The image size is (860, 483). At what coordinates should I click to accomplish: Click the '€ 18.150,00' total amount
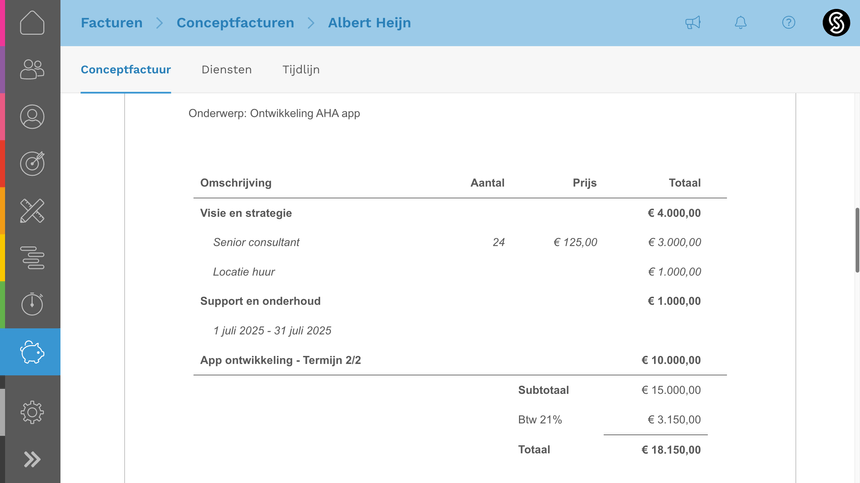point(671,450)
